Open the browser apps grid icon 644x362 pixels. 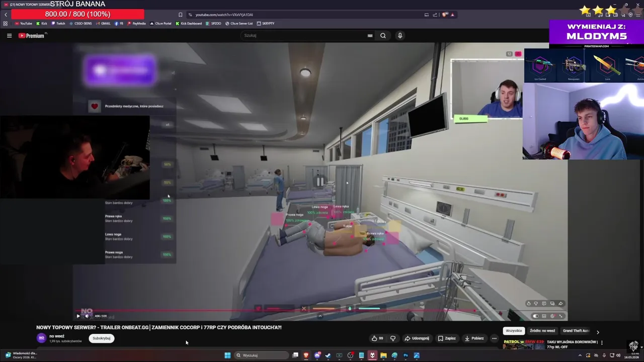click(6, 24)
